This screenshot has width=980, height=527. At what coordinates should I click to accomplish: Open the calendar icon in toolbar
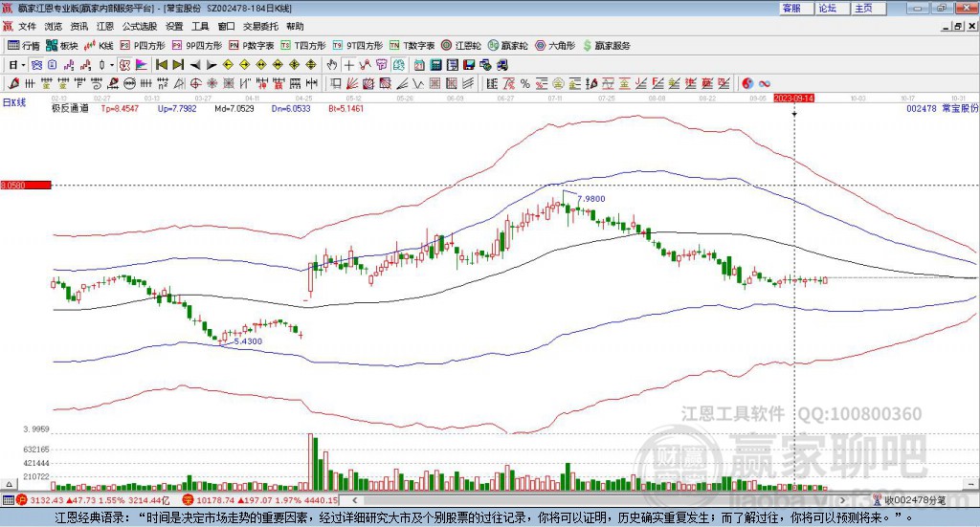(419, 65)
